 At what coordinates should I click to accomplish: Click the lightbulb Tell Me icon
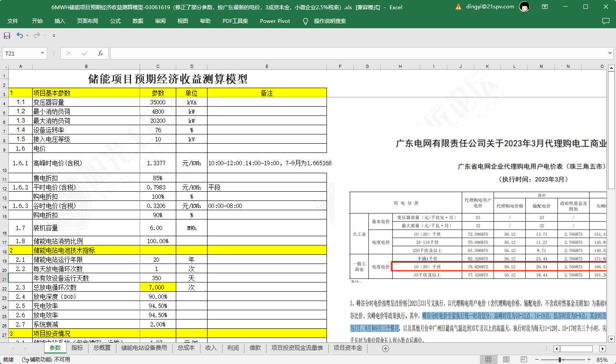[x=305, y=21]
